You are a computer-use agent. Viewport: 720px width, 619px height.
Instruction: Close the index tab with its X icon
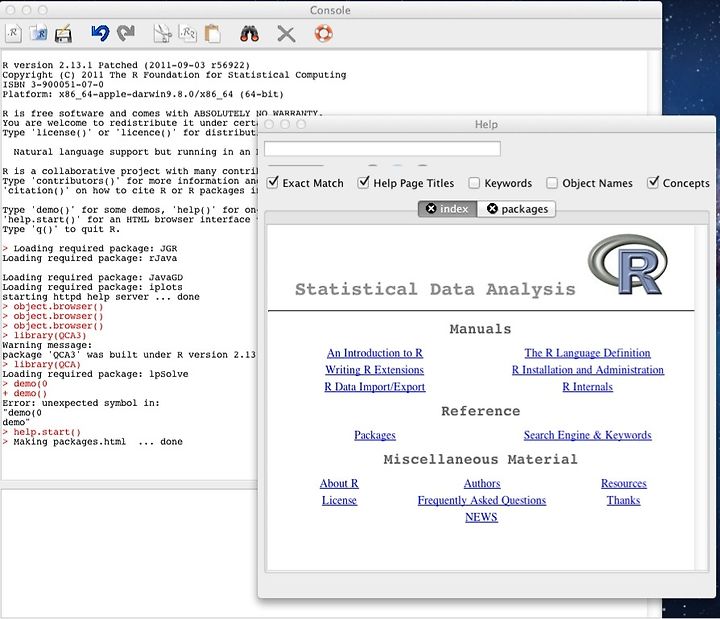click(x=431, y=208)
